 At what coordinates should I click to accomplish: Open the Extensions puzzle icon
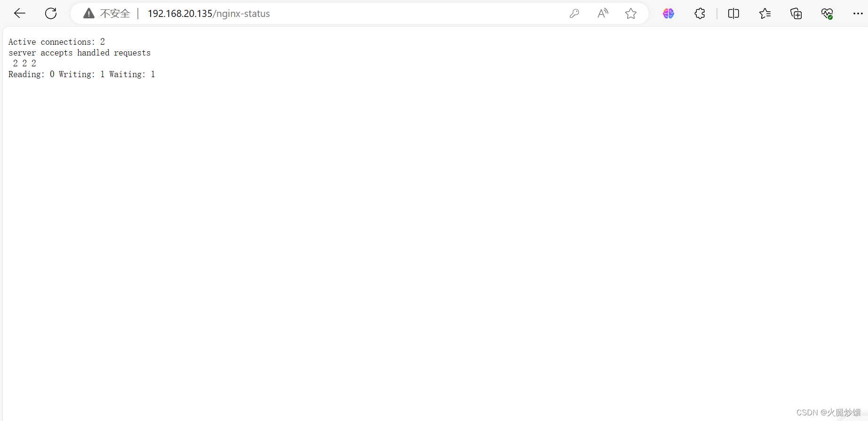[700, 14]
